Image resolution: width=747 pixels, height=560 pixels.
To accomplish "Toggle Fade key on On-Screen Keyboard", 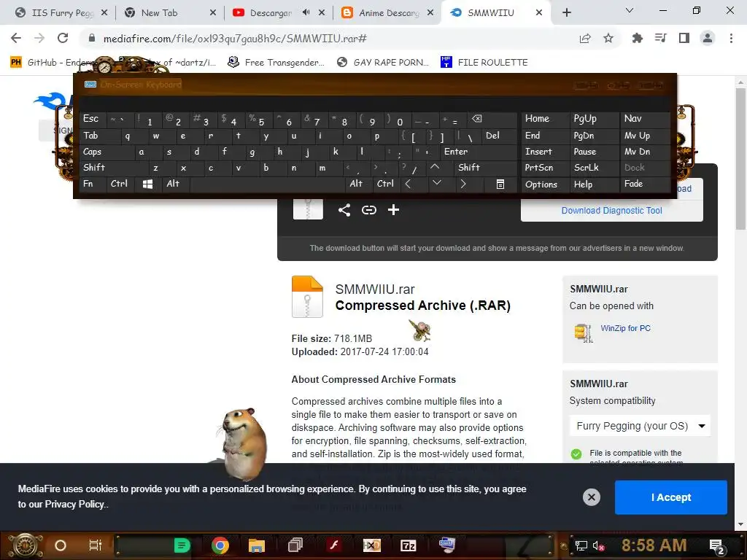I will pos(645,184).
